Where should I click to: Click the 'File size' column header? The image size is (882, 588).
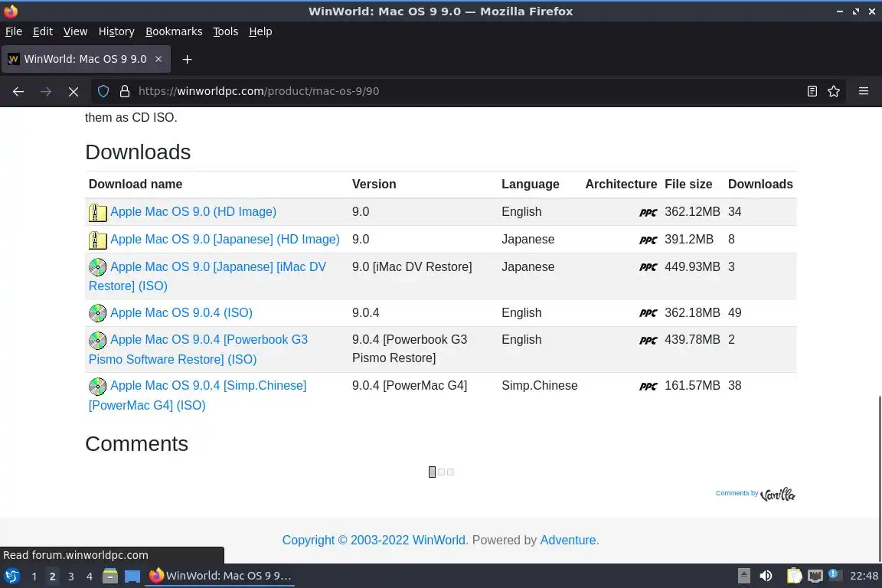tap(688, 184)
